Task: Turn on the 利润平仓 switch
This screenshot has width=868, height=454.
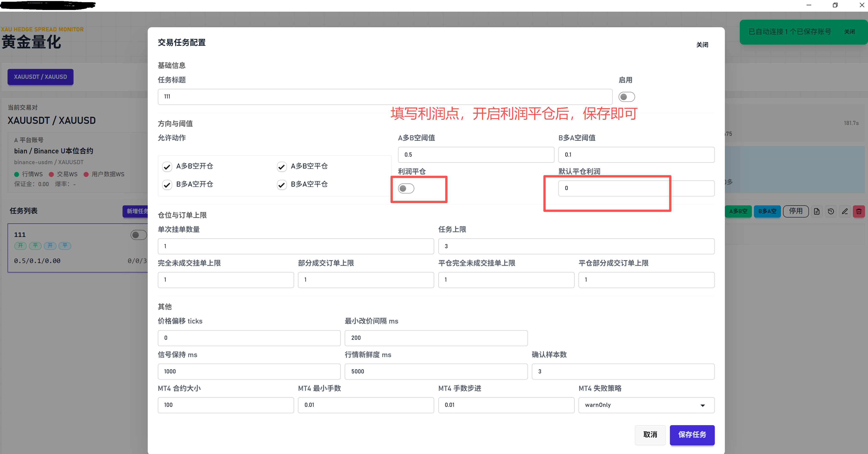Action: pyautogui.click(x=406, y=188)
